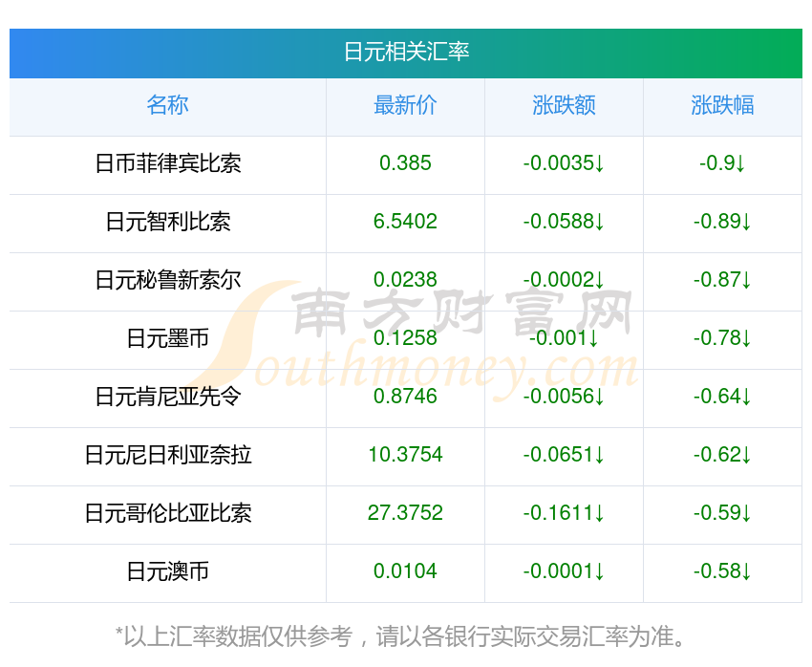Open the 日元肯尼亚先令 entry
812x667 pixels.
click(x=168, y=397)
